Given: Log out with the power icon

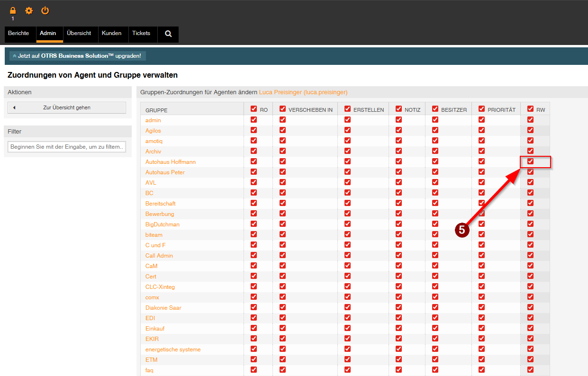Looking at the screenshot, I should (x=45, y=10).
